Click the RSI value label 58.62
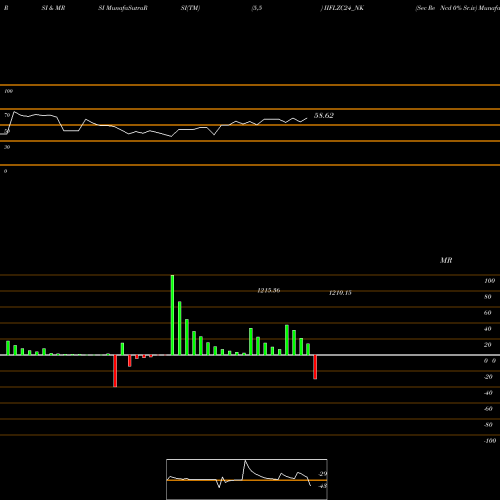The height and width of the screenshot is (500, 500). (324, 116)
